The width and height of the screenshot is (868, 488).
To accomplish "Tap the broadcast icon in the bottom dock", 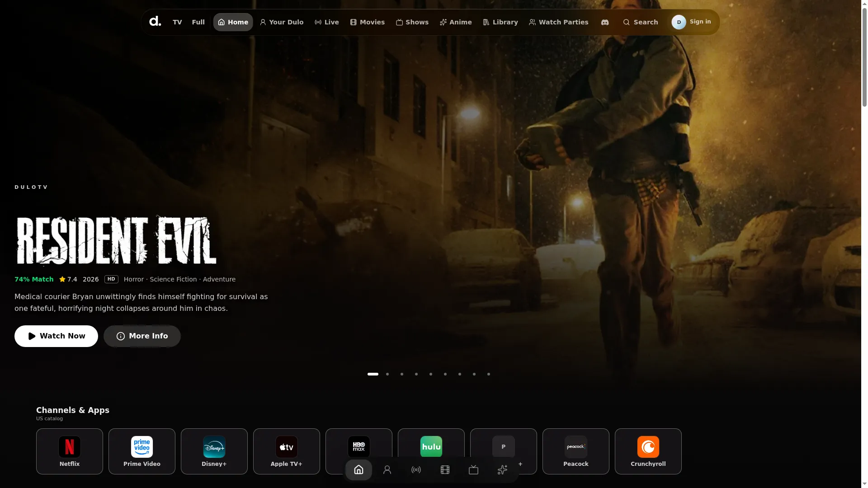I will pos(416,470).
